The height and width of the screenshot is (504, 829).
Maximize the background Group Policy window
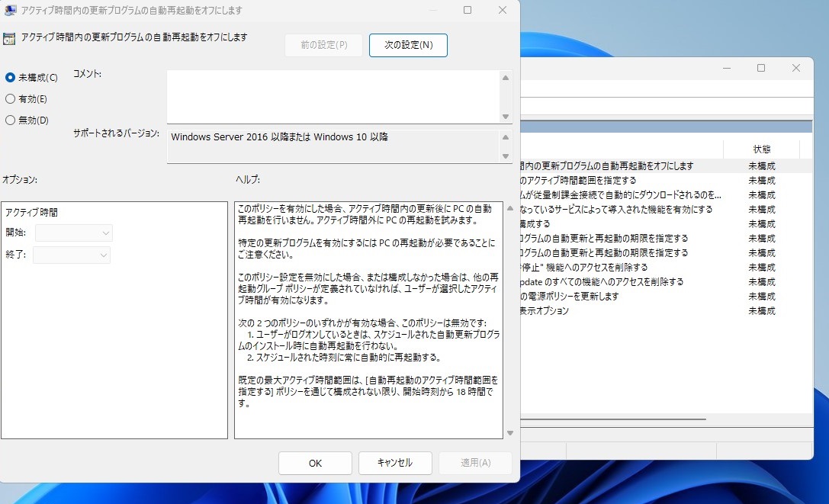(760, 68)
